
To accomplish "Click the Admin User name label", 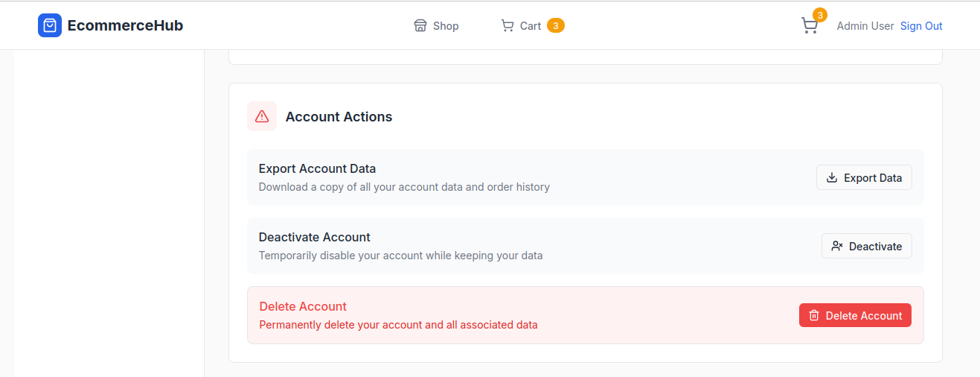I will [865, 26].
